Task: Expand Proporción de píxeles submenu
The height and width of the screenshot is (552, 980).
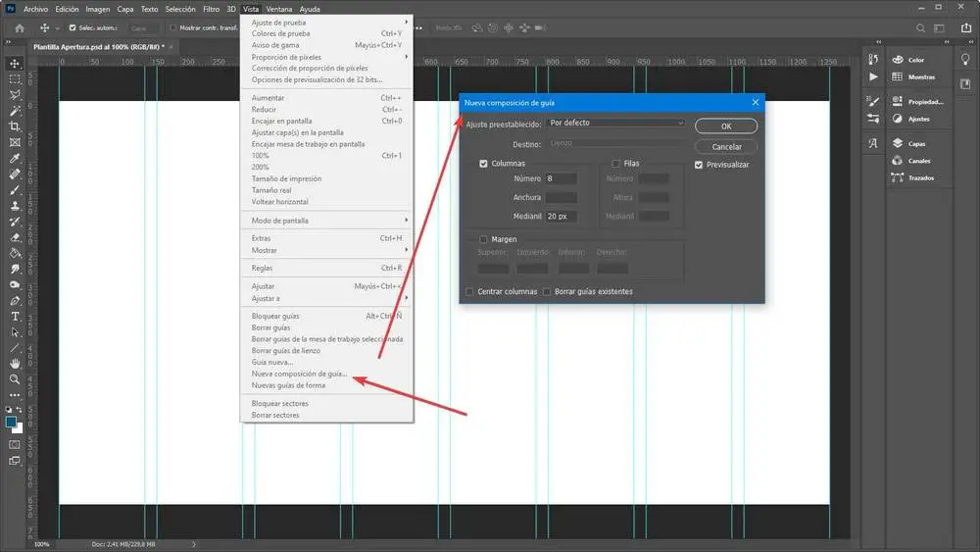Action: coord(326,57)
